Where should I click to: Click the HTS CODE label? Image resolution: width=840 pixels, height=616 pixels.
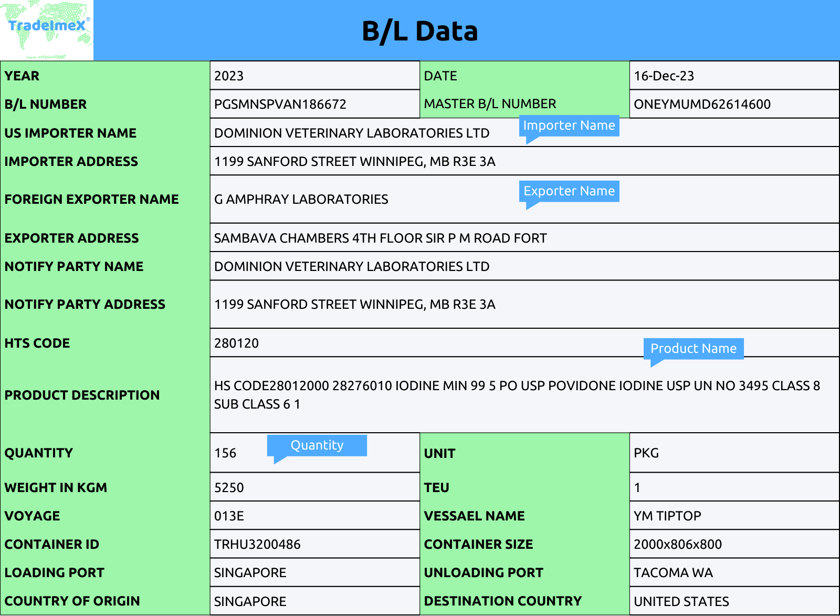[37, 343]
